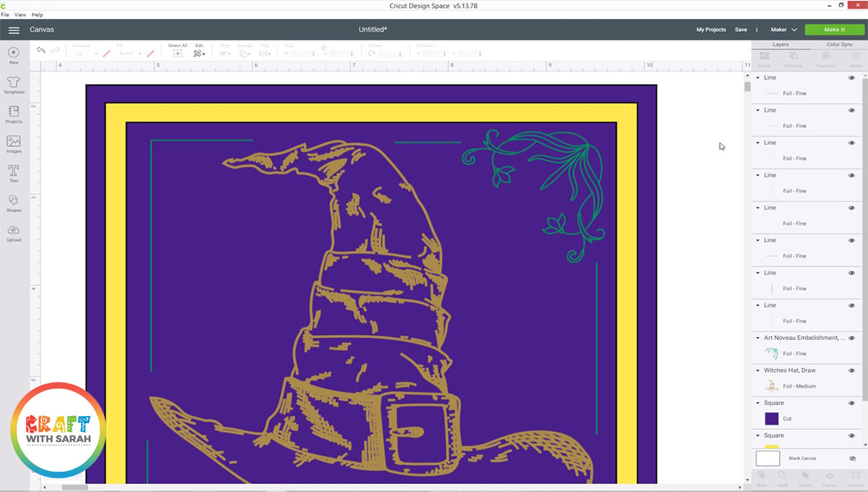Select the Text tool

pos(14,172)
